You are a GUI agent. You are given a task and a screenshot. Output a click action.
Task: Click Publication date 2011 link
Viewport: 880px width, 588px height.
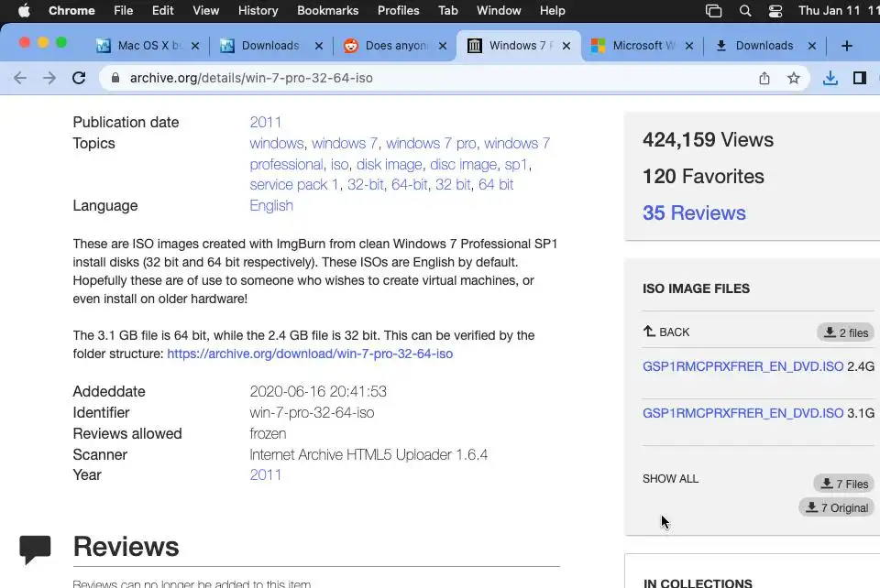pyautogui.click(x=266, y=122)
